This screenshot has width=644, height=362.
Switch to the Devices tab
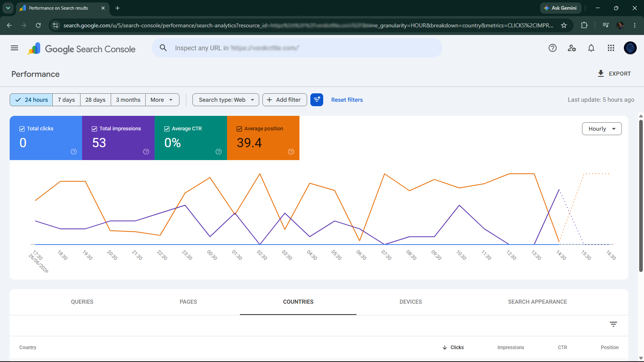coord(411,302)
